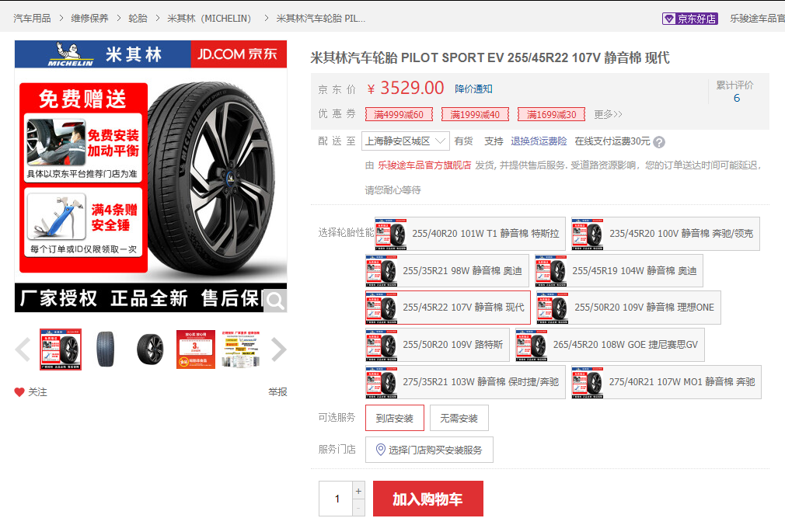Click product title PILOT SPORT EV heading
785x532 pixels.
[x=490, y=58]
